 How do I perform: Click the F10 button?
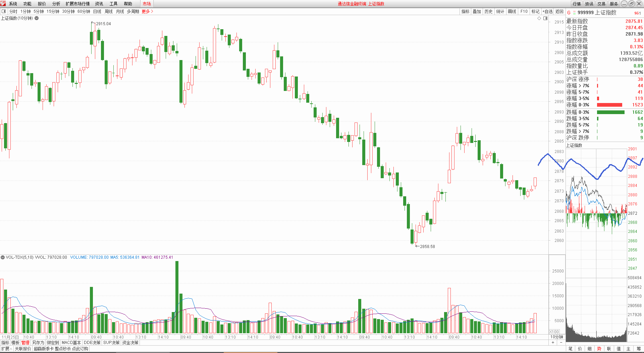coord(524,11)
